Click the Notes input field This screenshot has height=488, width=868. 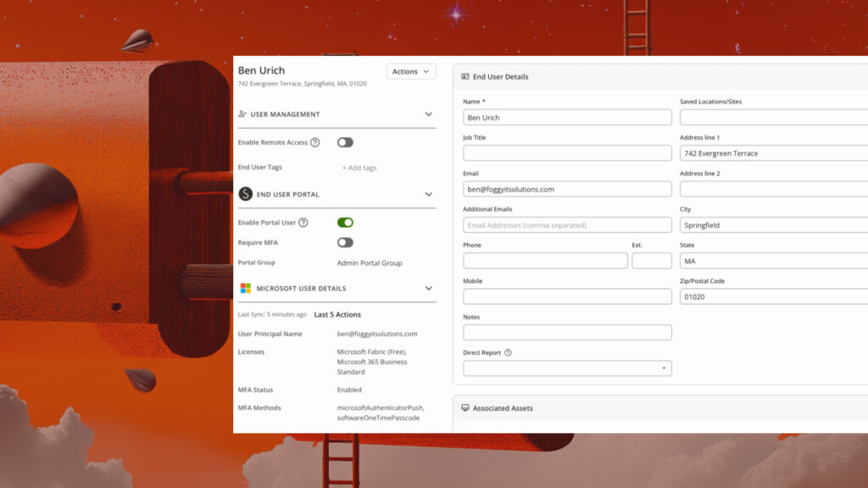(566, 332)
